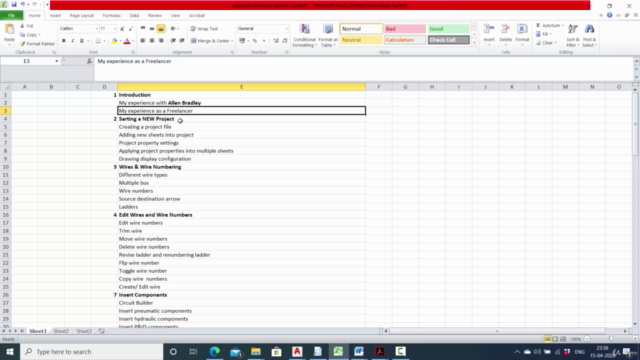Open the Fill dropdown
Screen dimensions: 640x360
[x=544, y=34]
